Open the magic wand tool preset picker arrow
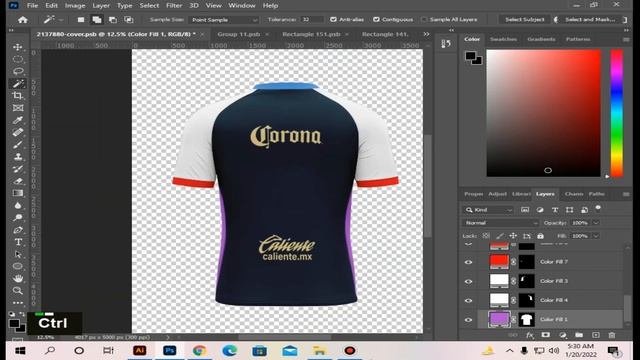The height and width of the screenshot is (360, 640). (61, 20)
